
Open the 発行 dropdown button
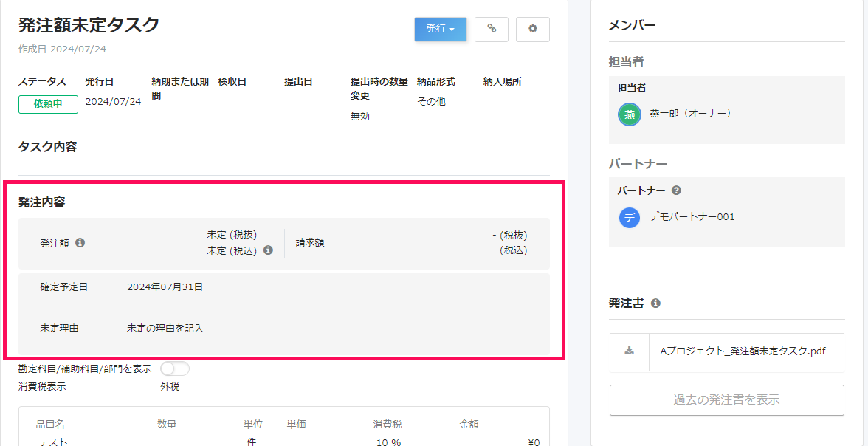[441, 30]
